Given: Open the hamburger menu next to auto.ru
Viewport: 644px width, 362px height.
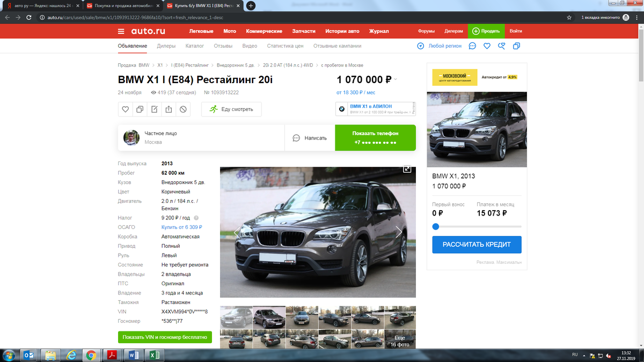Looking at the screenshot, I should [x=121, y=31].
